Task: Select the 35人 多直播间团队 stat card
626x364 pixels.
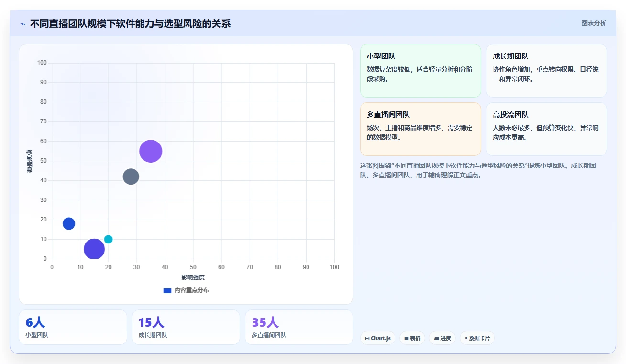Action: pos(299,327)
